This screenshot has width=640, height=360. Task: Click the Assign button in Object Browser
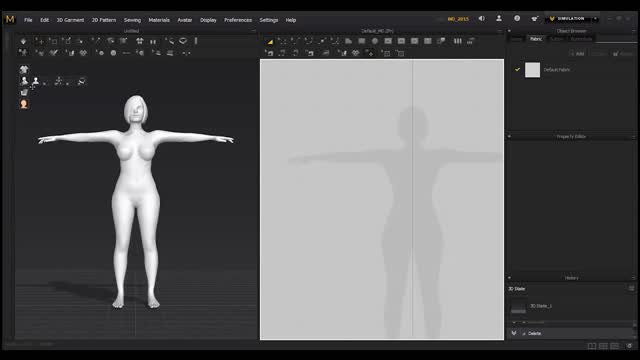[623, 53]
